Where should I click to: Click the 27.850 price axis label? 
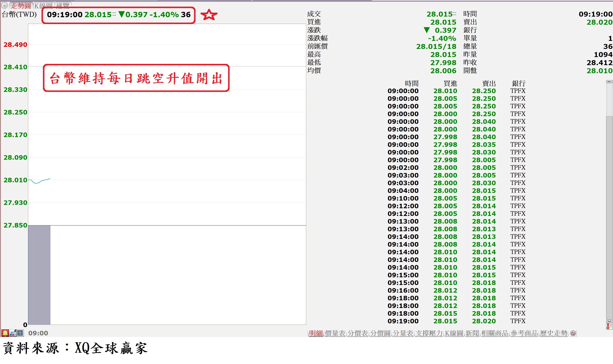[15, 225]
